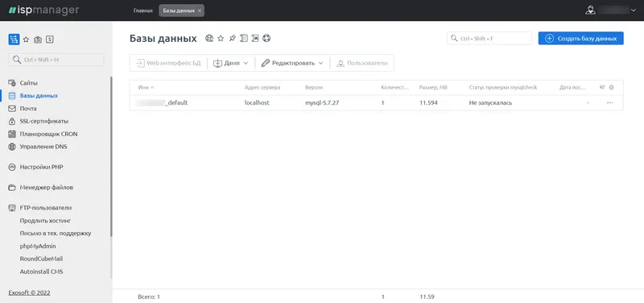Click Создать базу данных button
The width and height of the screenshot is (644, 303).
[580, 38]
